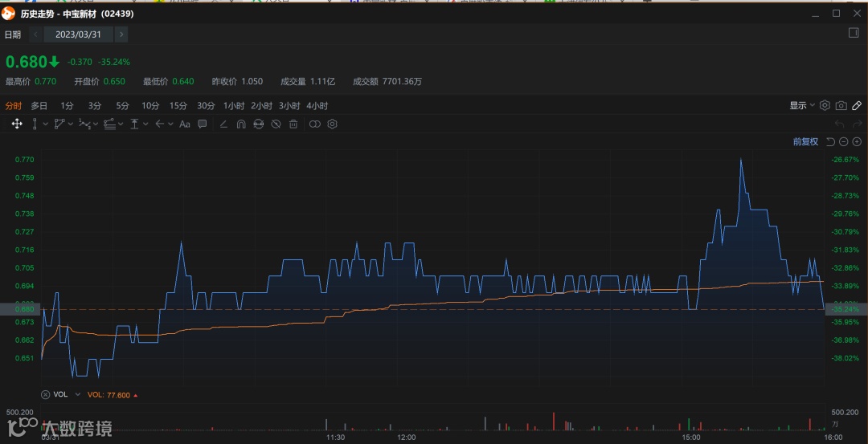868x444 pixels.
Task: Expand the price range tool options
Action: (x=145, y=124)
